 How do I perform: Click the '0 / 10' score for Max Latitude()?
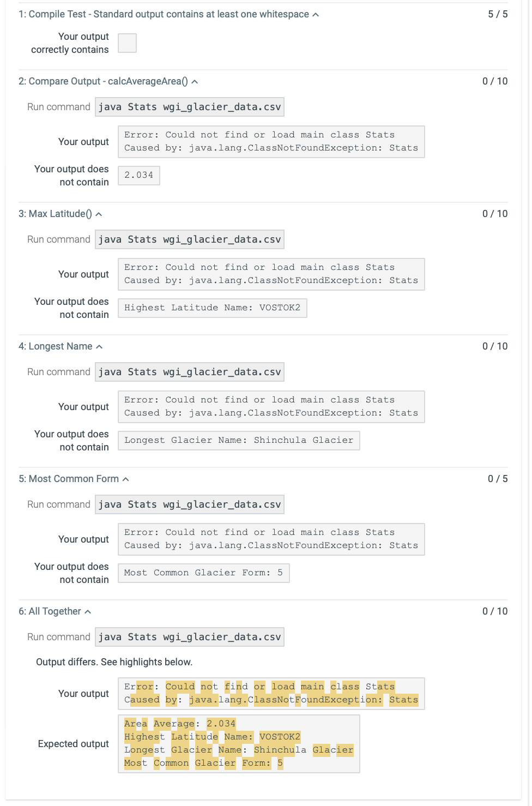(495, 214)
